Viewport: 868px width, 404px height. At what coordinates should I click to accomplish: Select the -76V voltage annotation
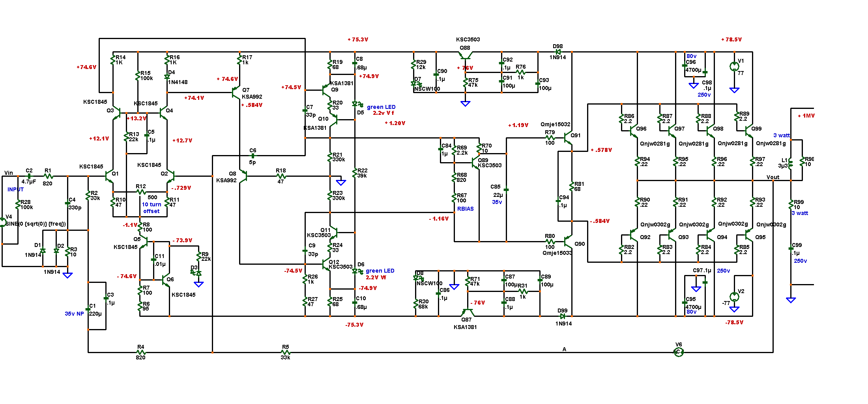tap(477, 303)
